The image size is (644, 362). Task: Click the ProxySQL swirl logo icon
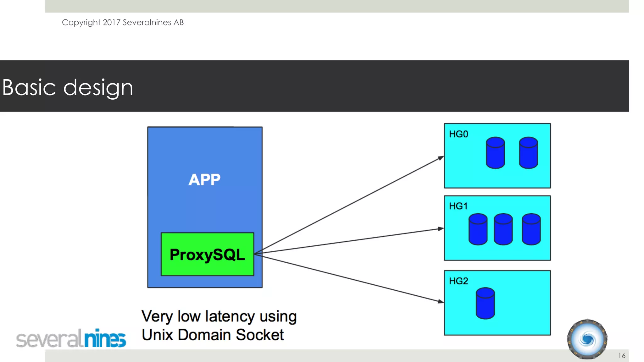587,339
